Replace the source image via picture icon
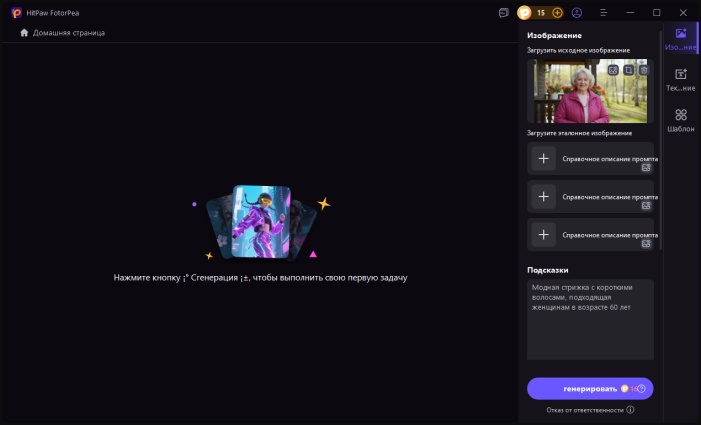701x425 pixels. [x=612, y=70]
